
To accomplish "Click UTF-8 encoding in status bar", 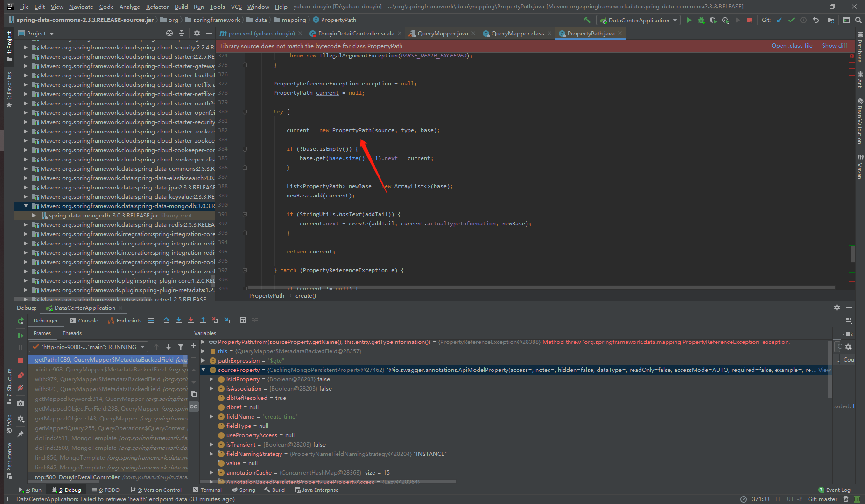I will (794, 499).
